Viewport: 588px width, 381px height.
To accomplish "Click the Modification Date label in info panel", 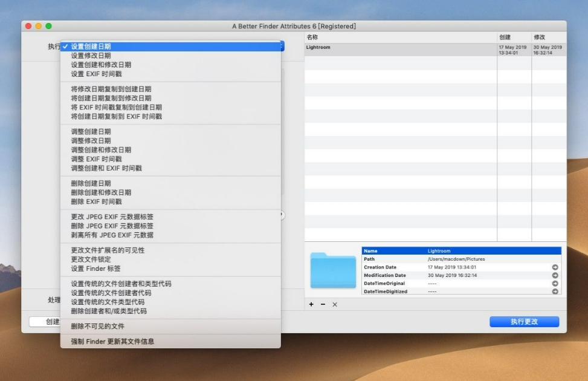I will tap(385, 275).
